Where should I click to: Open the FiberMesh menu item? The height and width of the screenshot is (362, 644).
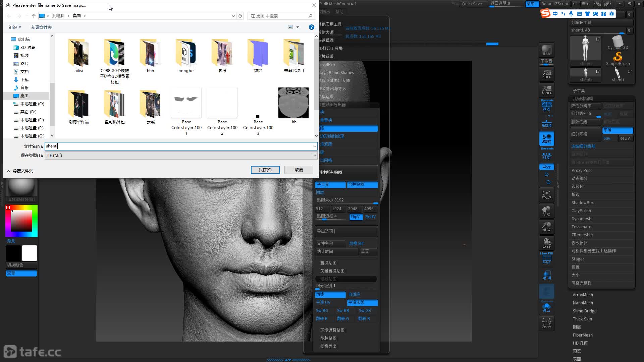coord(583,335)
